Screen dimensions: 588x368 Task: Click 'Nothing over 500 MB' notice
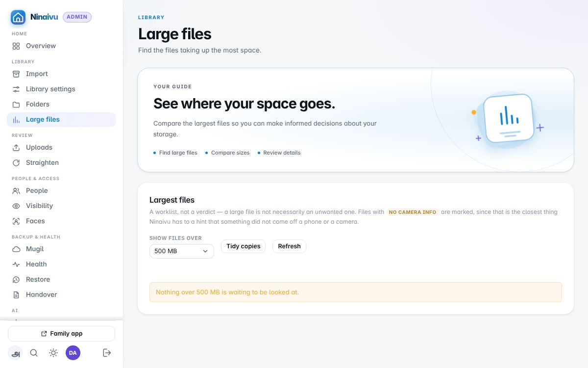pos(356,292)
